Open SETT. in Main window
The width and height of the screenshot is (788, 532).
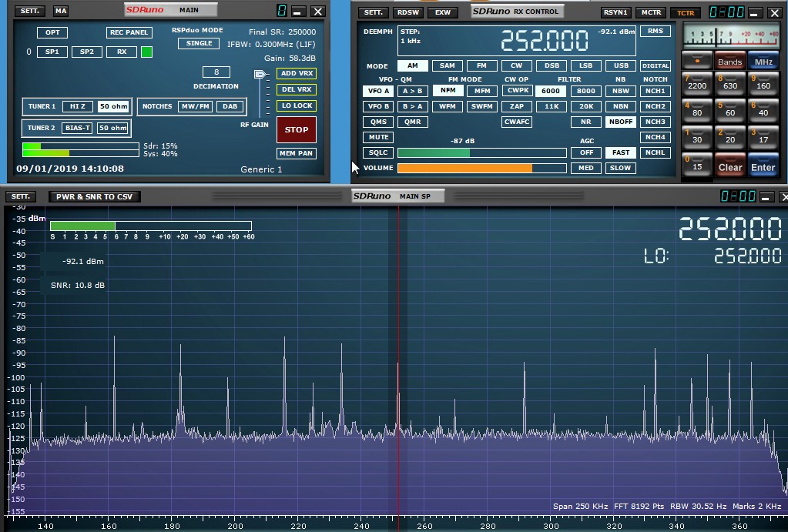29,11
